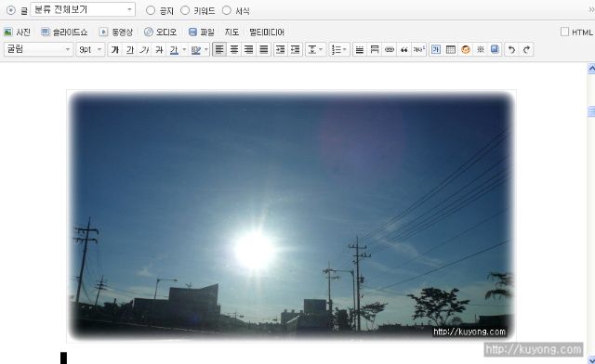Insert a footnote with the 가나¹ icon
This screenshot has height=364, width=595.
click(419, 49)
